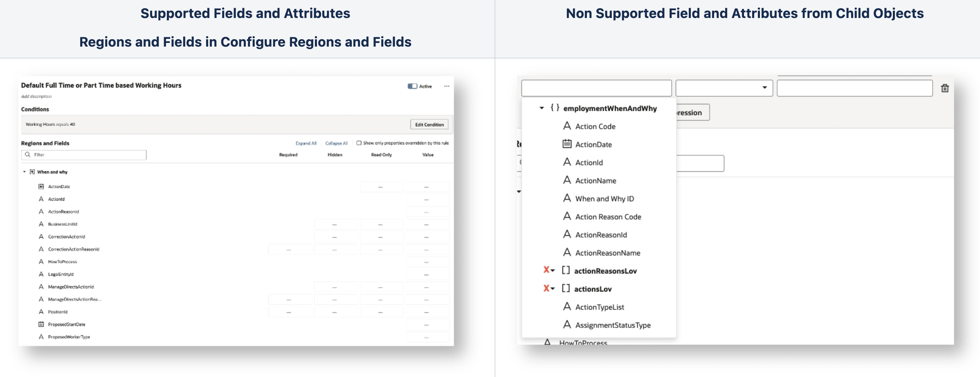Click the actionsLov array bracket icon

tap(566, 289)
